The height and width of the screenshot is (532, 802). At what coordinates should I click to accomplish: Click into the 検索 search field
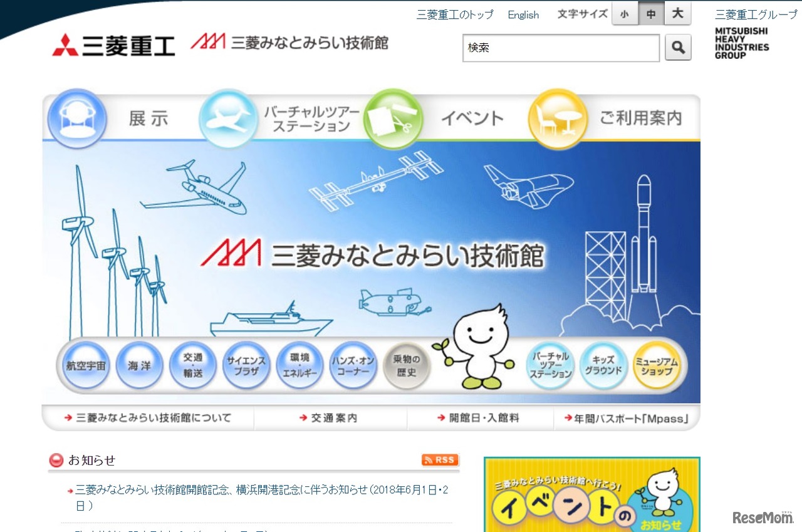point(561,48)
